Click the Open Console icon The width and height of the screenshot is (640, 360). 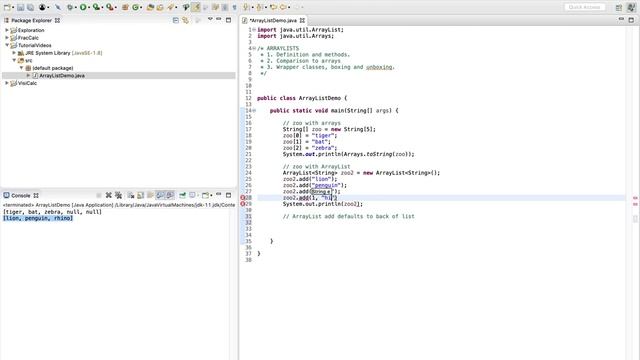pos(206,195)
